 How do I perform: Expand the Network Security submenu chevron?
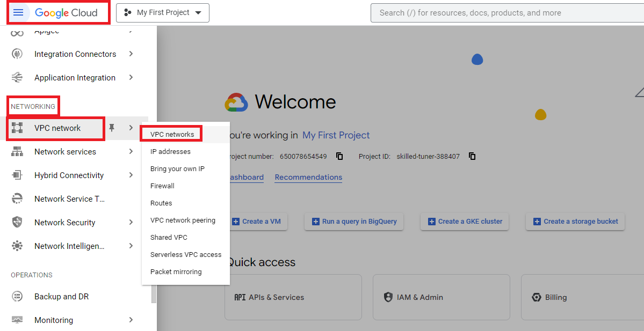coord(131,222)
